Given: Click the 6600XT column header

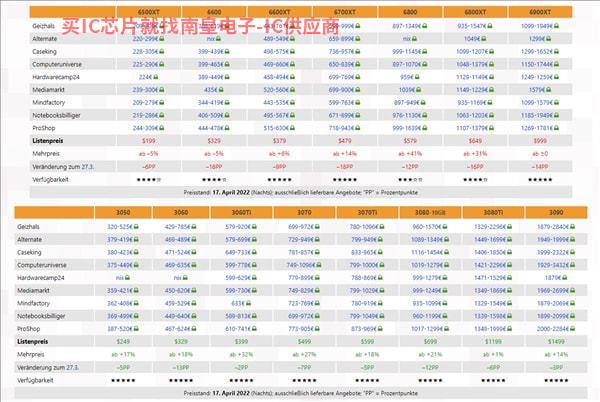Looking at the screenshot, I should point(280,12).
